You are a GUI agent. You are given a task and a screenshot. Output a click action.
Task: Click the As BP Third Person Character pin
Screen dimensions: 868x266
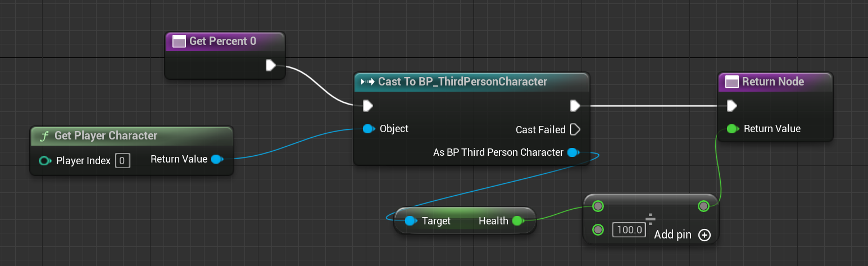[572, 152]
